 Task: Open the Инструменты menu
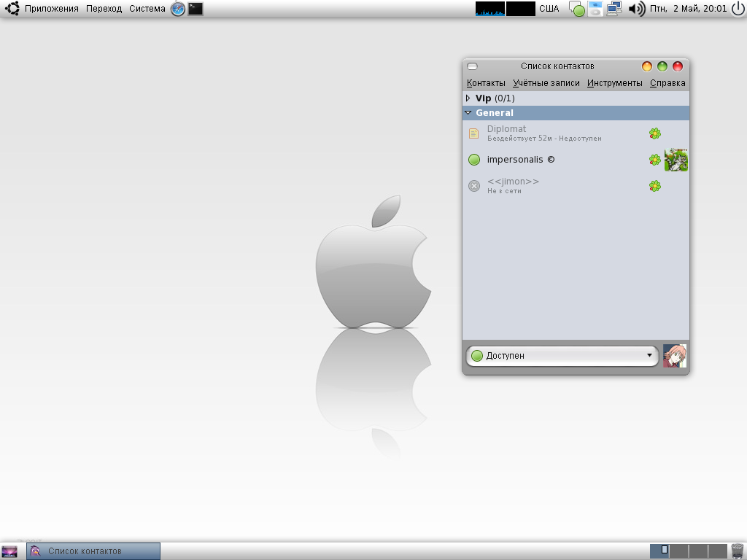point(614,83)
